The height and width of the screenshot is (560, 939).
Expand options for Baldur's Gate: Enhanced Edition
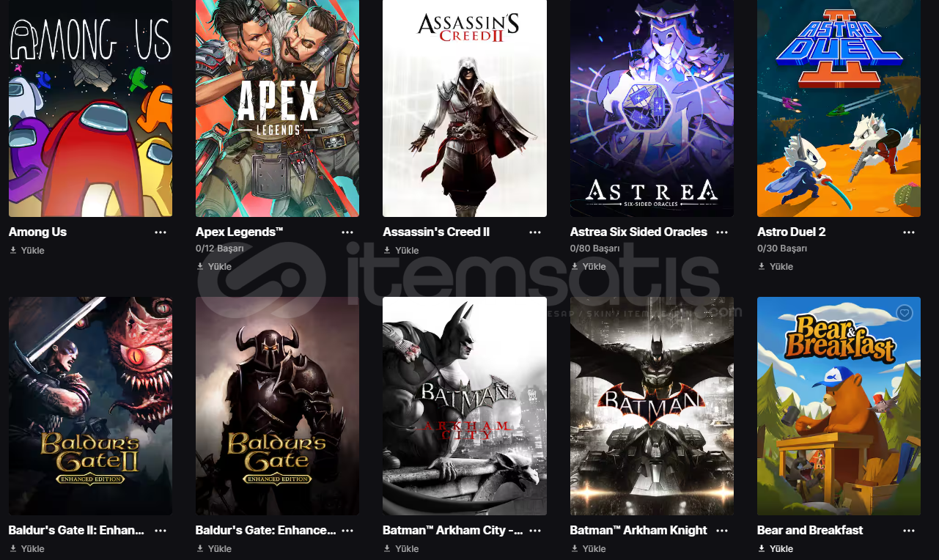347,531
